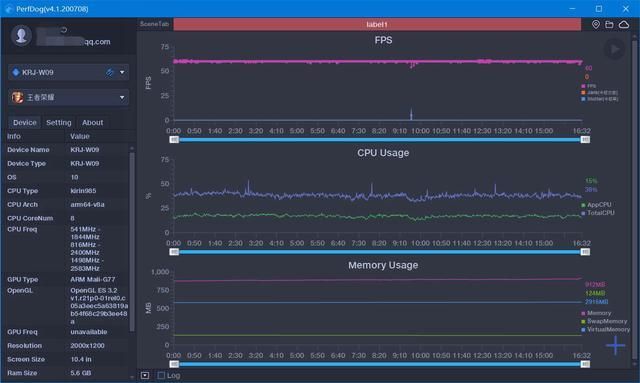Click the CPU Usage chart title
Screen dimensions: 640x383
[383, 153]
